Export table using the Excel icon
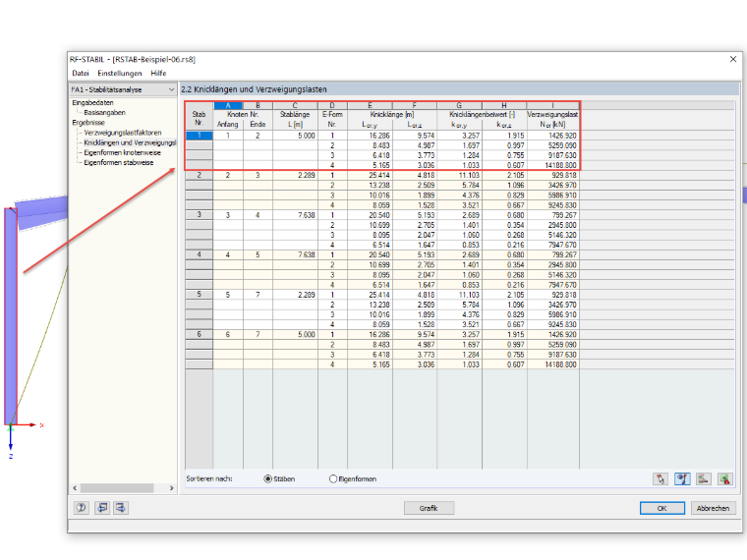 (x=725, y=478)
